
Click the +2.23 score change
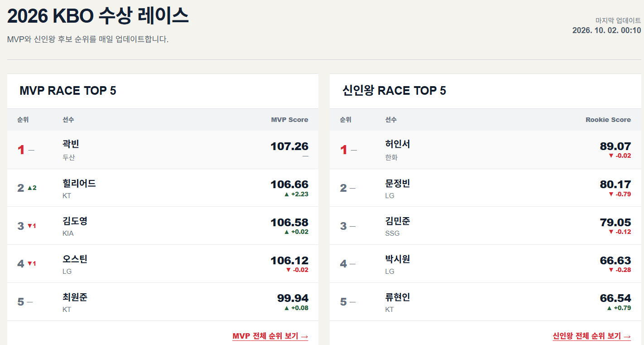click(296, 194)
